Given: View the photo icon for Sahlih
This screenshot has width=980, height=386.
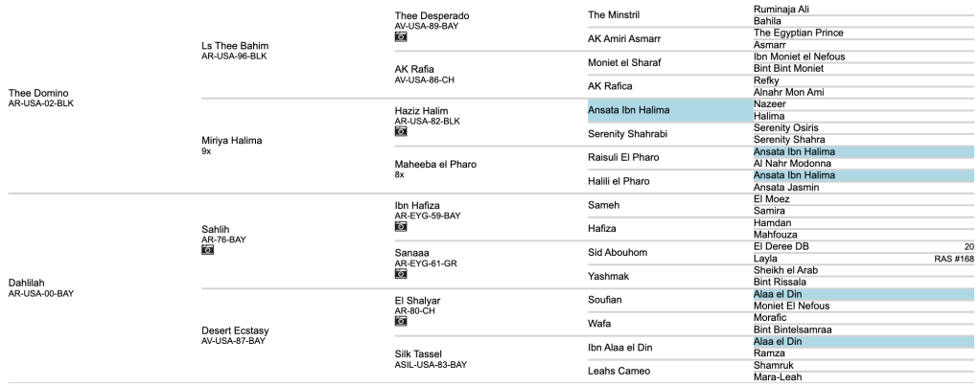Looking at the screenshot, I should point(207,250).
